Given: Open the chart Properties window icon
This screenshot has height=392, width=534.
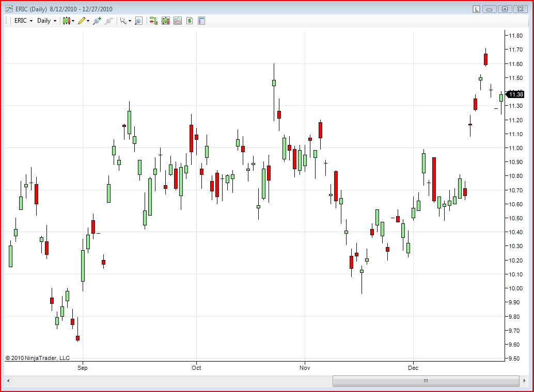Looking at the screenshot, I should point(201,21).
